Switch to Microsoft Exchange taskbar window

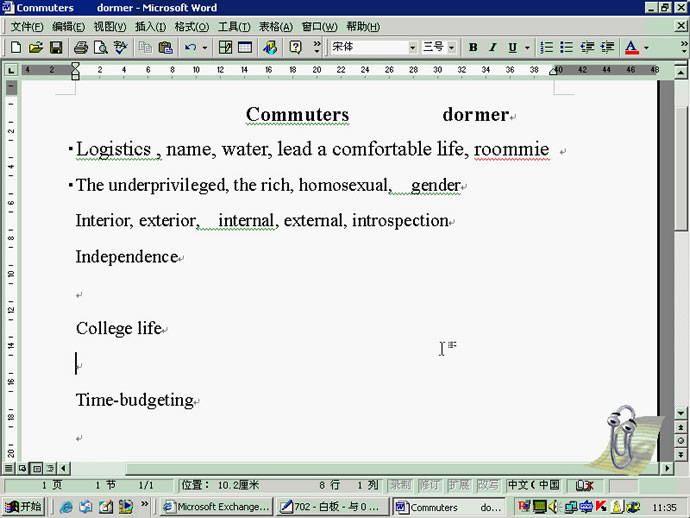pyautogui.click(x=216, y=507)
